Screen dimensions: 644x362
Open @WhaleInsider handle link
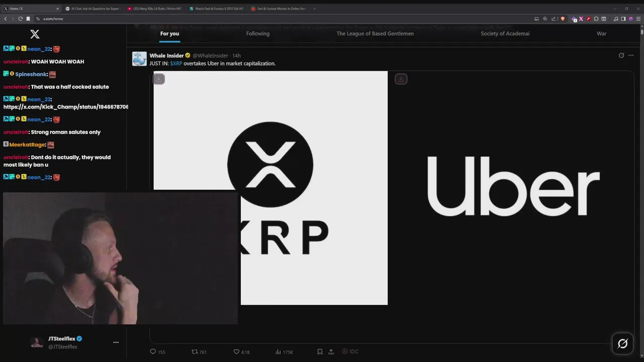click(x=211, y=56)
